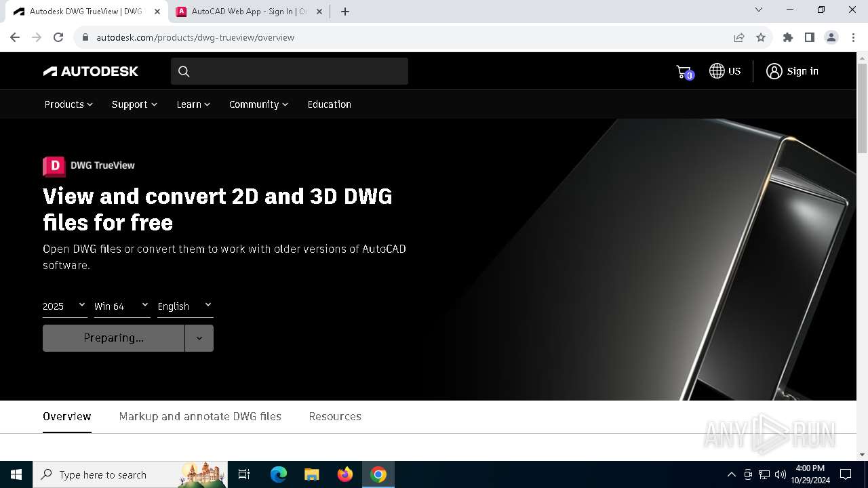Close the DWG TrueView browser tab

157,12
